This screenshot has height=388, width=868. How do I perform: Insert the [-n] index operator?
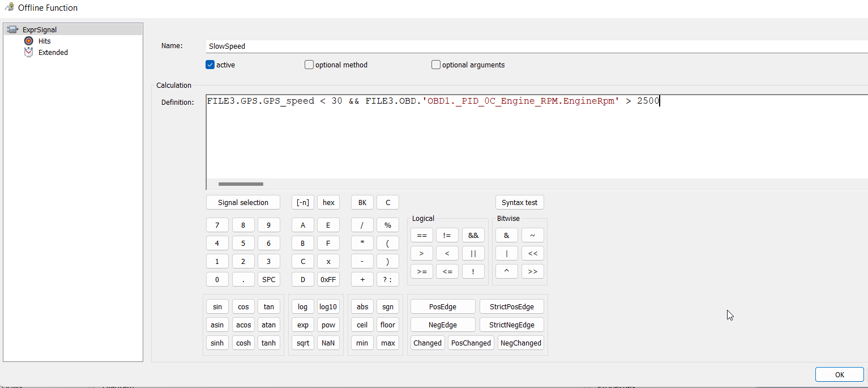[x=303, y=202]
